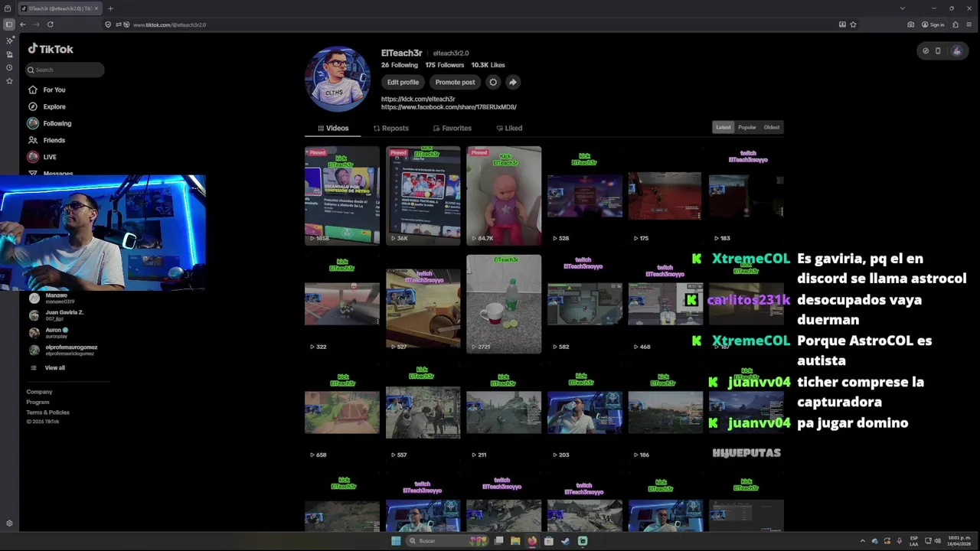Open the sidebar bookmarks star icon
Screen dimensions: 980x551
pos(9,80)
